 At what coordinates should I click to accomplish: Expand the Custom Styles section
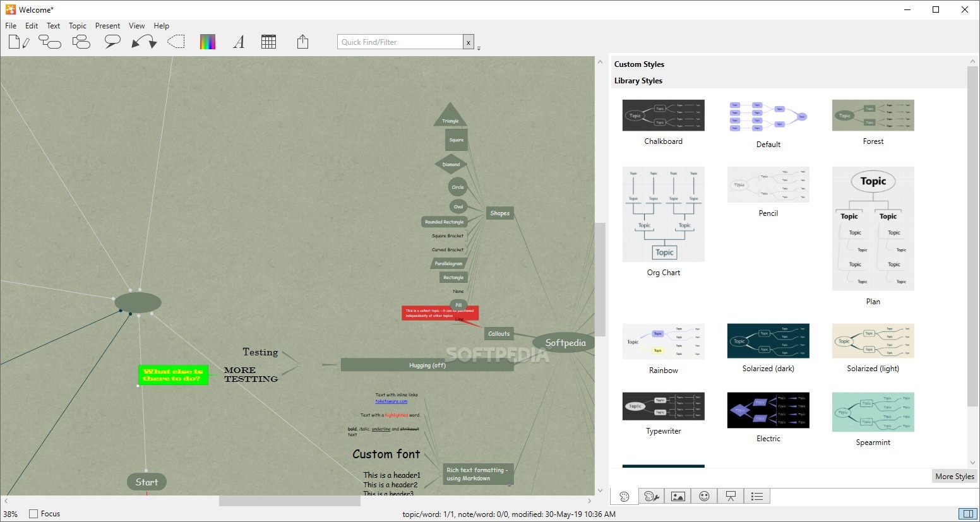pyautogui.click(x=639, y=64)
